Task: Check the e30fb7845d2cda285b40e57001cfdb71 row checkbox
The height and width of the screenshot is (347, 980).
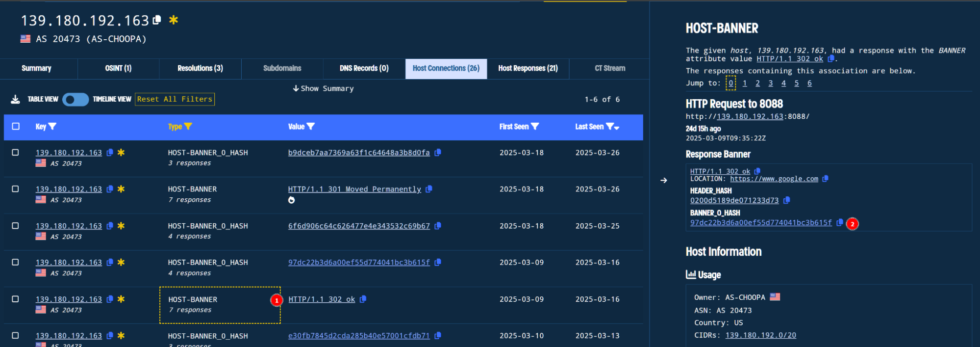Action: coord(16,336)
